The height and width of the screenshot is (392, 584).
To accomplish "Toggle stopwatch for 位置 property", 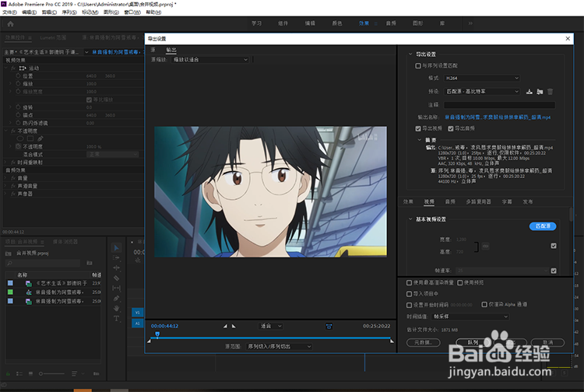I will 18,75.
